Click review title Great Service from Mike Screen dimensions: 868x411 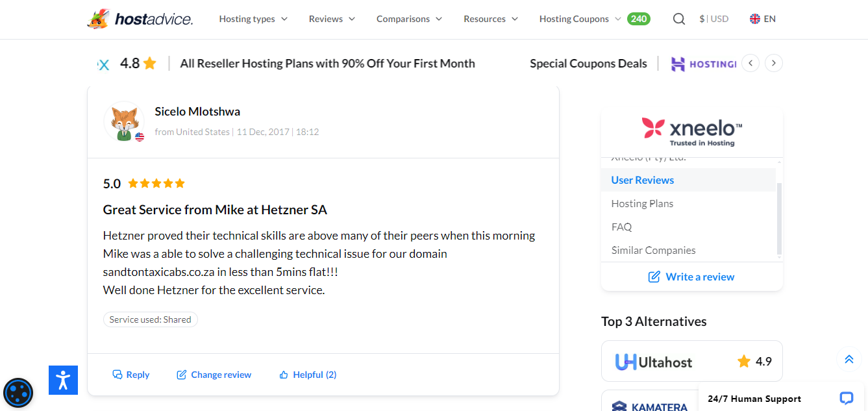[x=215, y=210]
